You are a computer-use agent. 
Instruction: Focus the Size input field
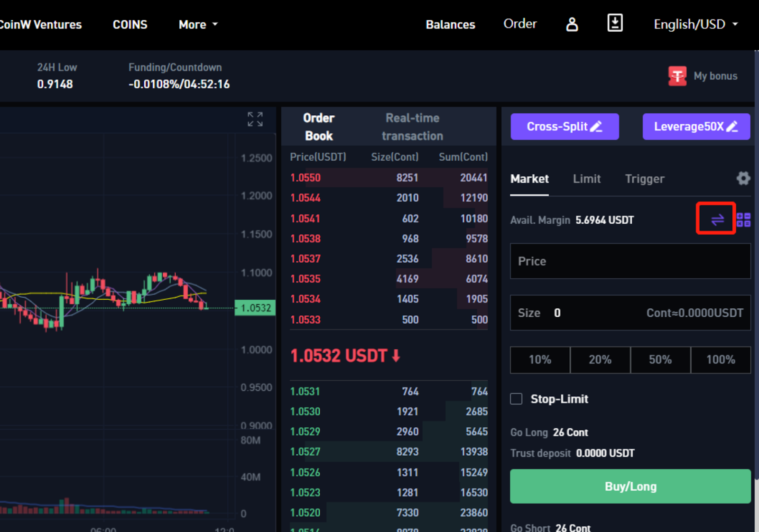[630, 313]
